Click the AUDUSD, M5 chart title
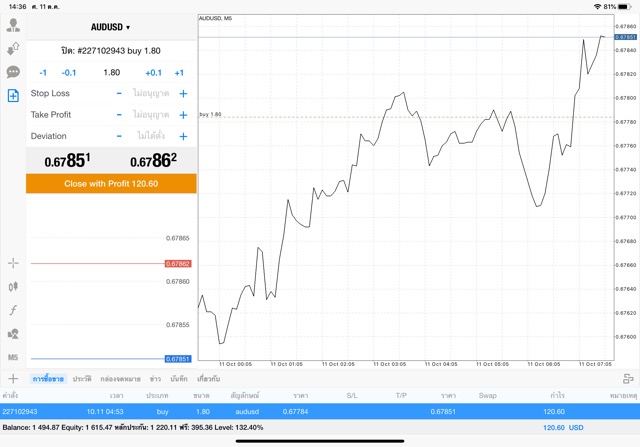 (215, 18)
